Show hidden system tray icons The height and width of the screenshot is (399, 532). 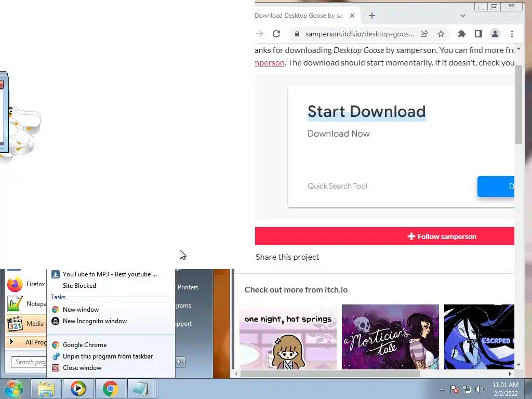(x=442, y=389)
